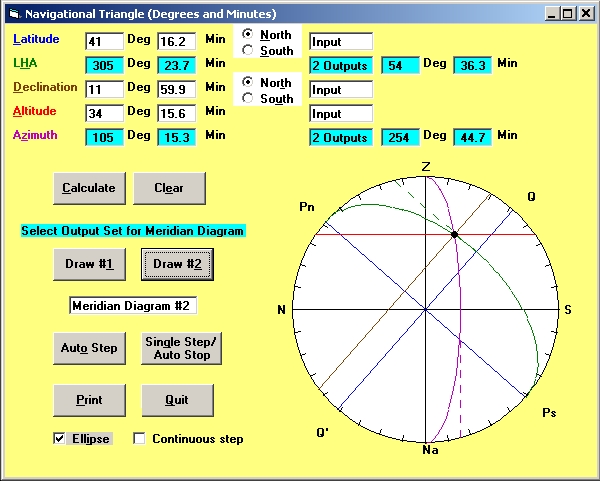Click the Declination minutes field
This screenshot has width=600, height=481.
(x=177, y=89)
